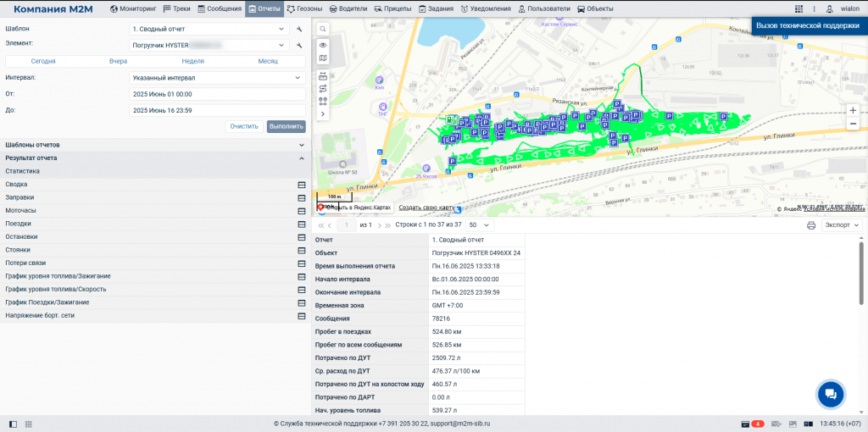Screen dimensions: 868x432
Task: Open the Моточасы table icon
Action: coord(302,211)
